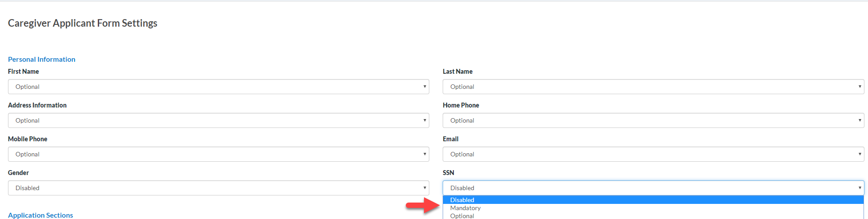
Task: Open the Mobile Phone dropdown
Action: [218, 154]
